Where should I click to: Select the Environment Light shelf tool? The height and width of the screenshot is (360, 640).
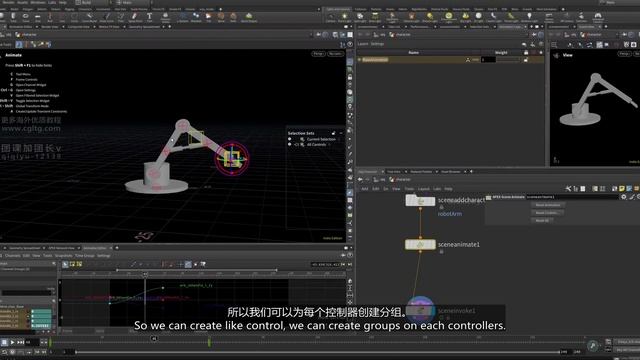[x=449, y=17]
